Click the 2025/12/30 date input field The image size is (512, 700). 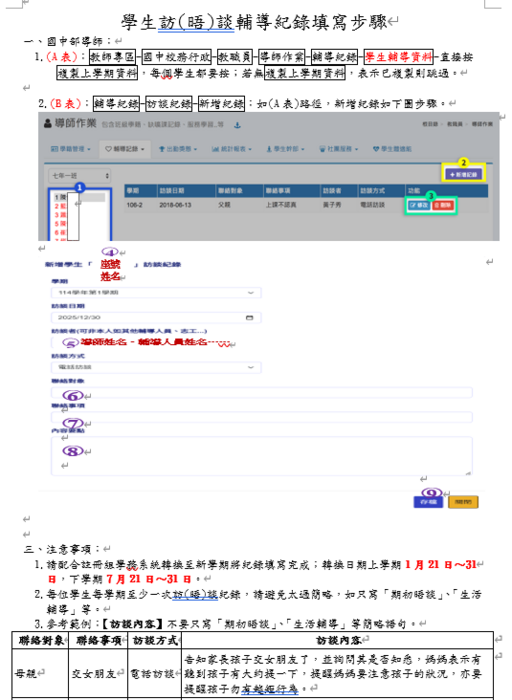pyautogui.click(x=156, y=317)
